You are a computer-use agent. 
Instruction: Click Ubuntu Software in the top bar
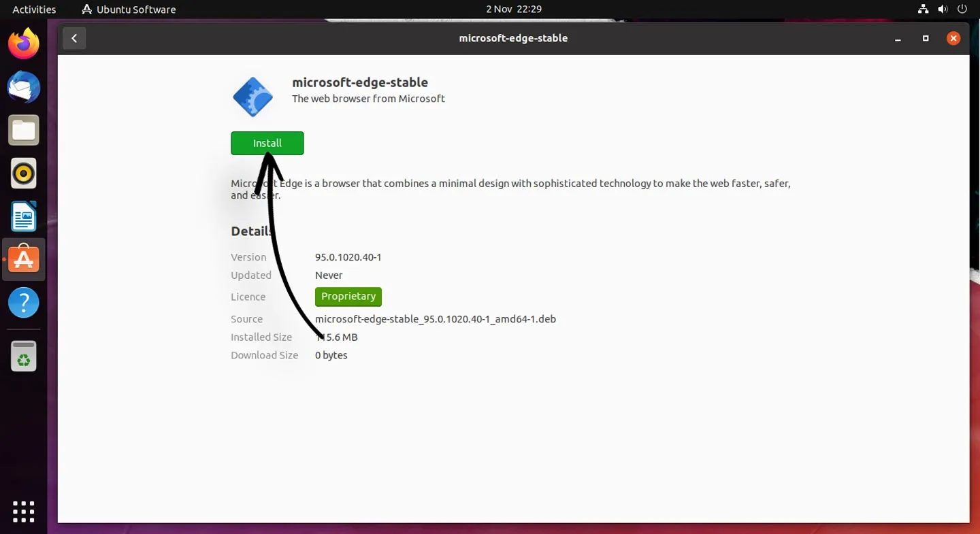click(x=128, y=9)
